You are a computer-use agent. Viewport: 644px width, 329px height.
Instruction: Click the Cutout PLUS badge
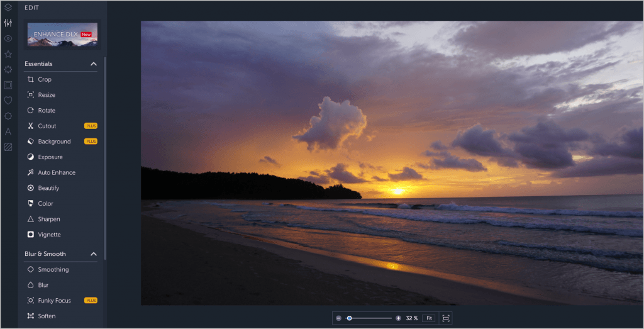tap(91, 126)
